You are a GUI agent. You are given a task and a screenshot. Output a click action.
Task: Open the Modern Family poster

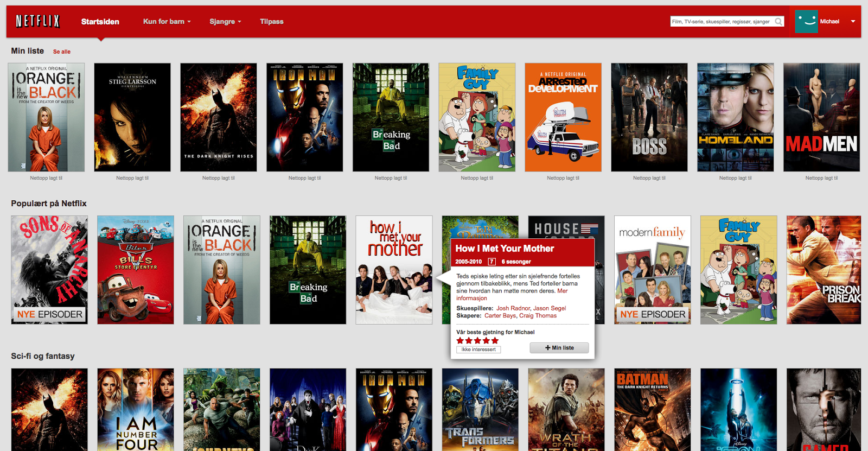tap(653, 270)
